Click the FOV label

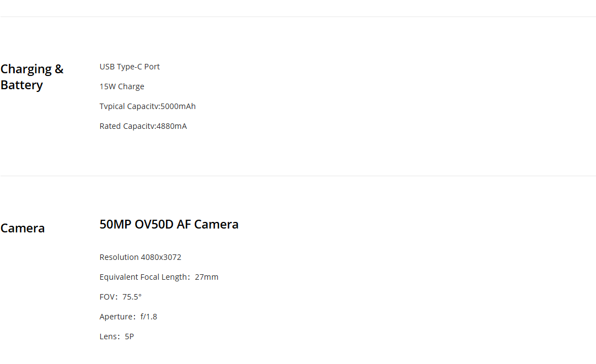click(108, 297)
